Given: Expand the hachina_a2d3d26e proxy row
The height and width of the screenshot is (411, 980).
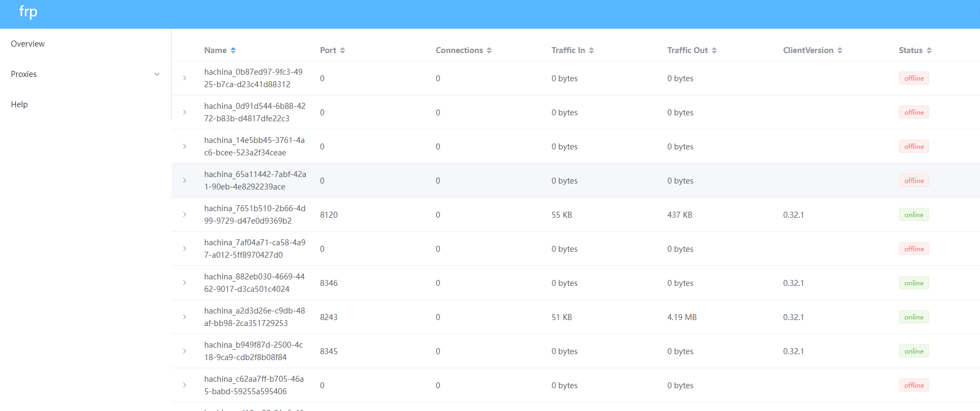Looking at the screenshot, I should [x=185, y=317].
